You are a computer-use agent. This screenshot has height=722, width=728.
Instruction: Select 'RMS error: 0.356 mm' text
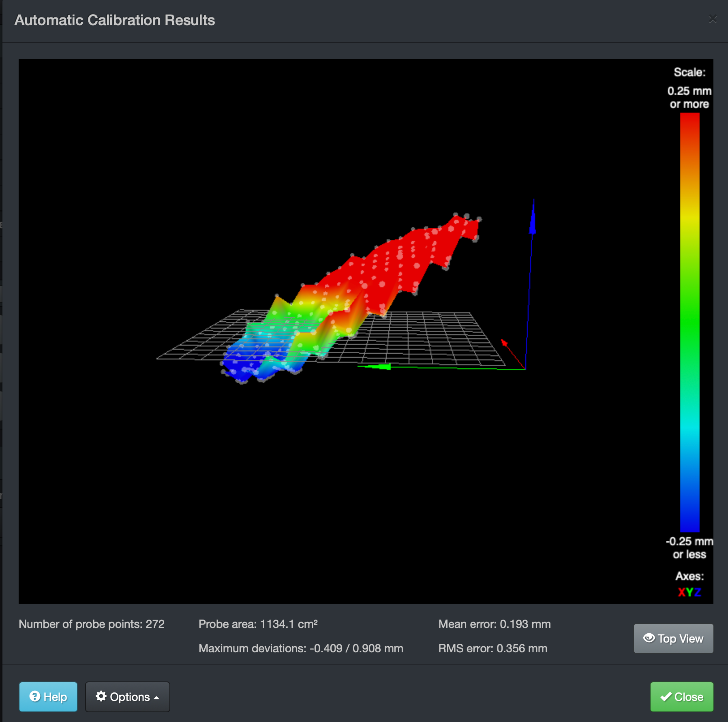point(493,648)
